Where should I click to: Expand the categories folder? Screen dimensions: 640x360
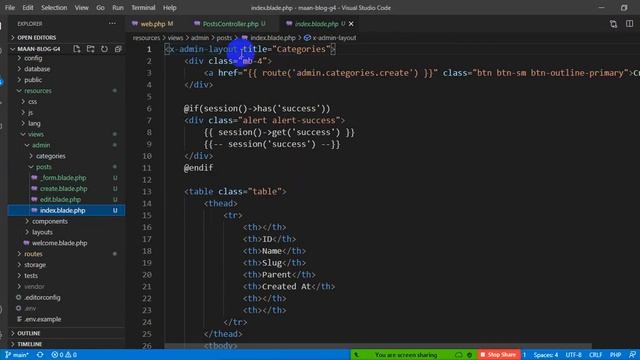50,156
